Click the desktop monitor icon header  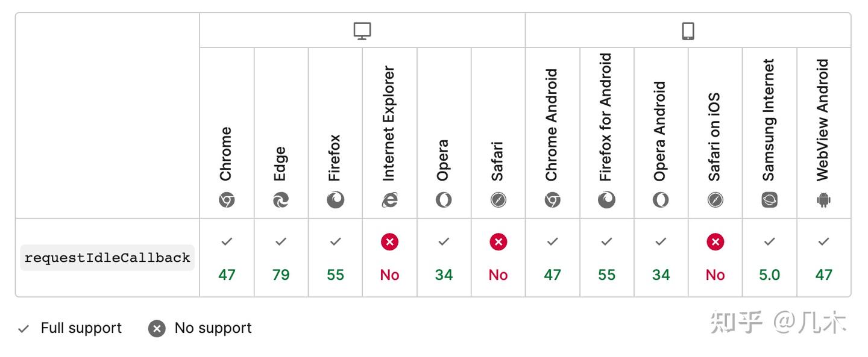point(362,31)
